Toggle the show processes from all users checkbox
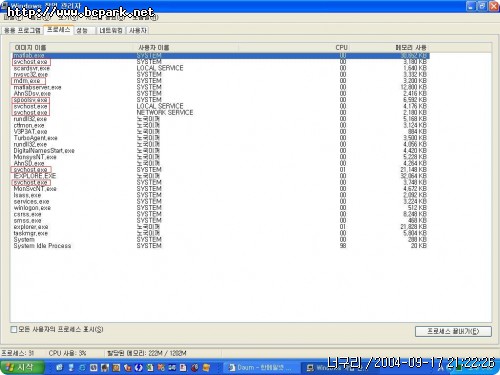Image resolution: width=500 pixels, height=375 pixels. 14,330
